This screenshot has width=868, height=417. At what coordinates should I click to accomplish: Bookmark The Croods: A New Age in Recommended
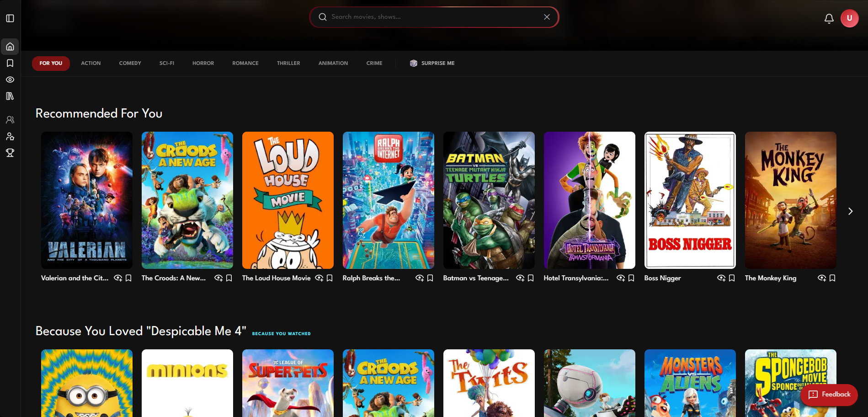click(x=229, y=278)
